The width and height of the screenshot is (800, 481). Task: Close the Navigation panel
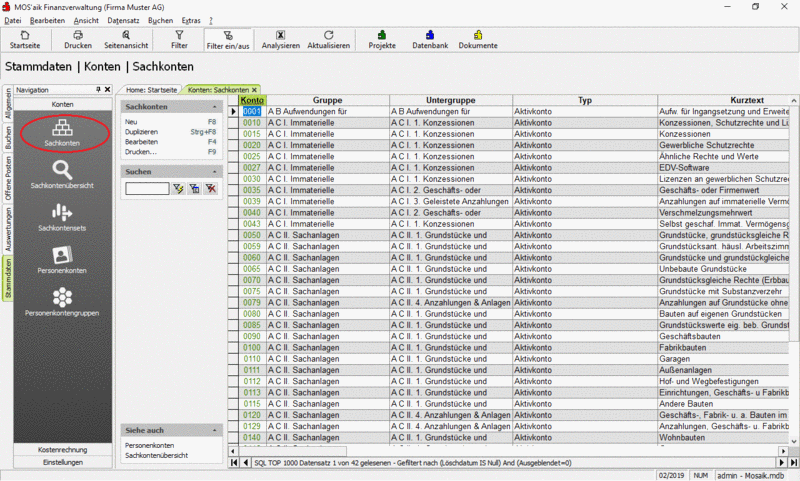tap(108, 89)
